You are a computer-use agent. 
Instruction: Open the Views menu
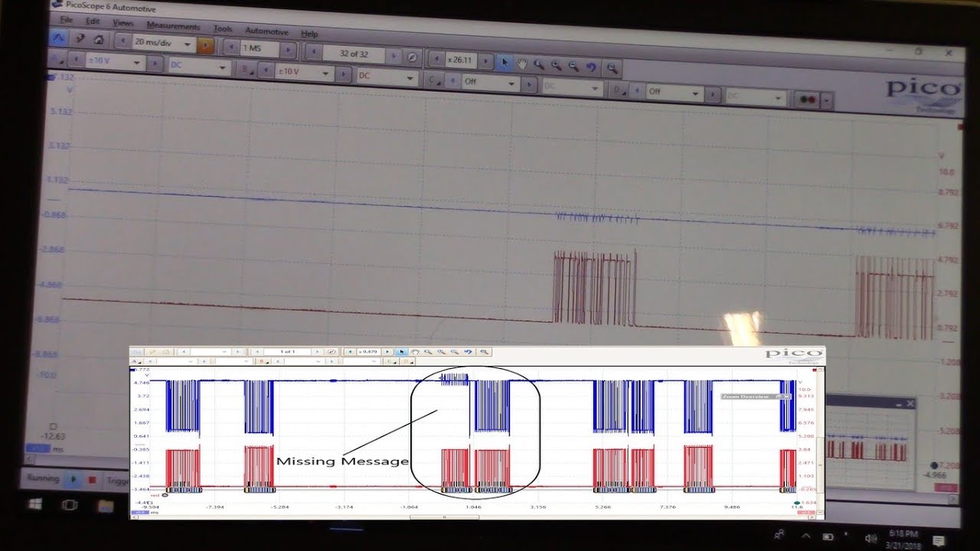pyautogui.click(x=123, y=23)
